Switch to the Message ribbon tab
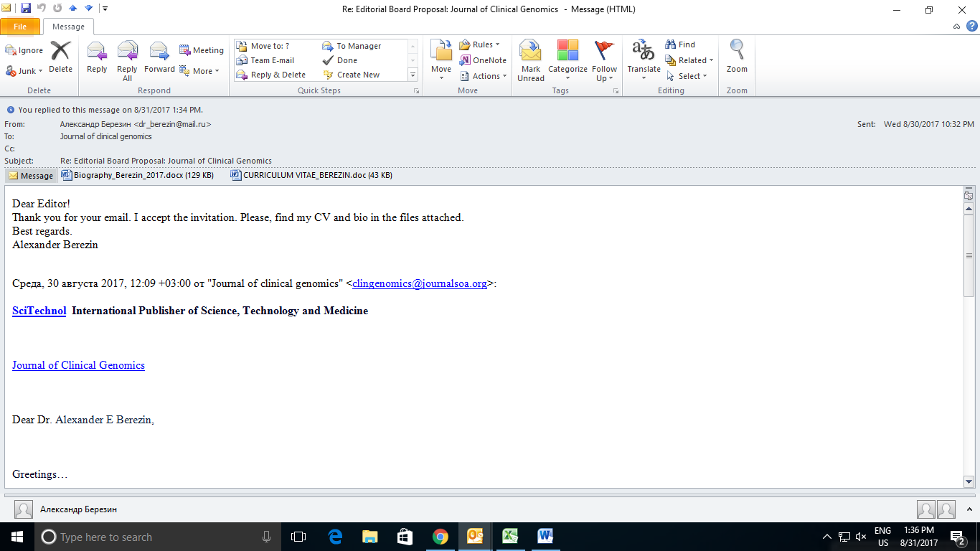980x551 pixels. [68, 27]
